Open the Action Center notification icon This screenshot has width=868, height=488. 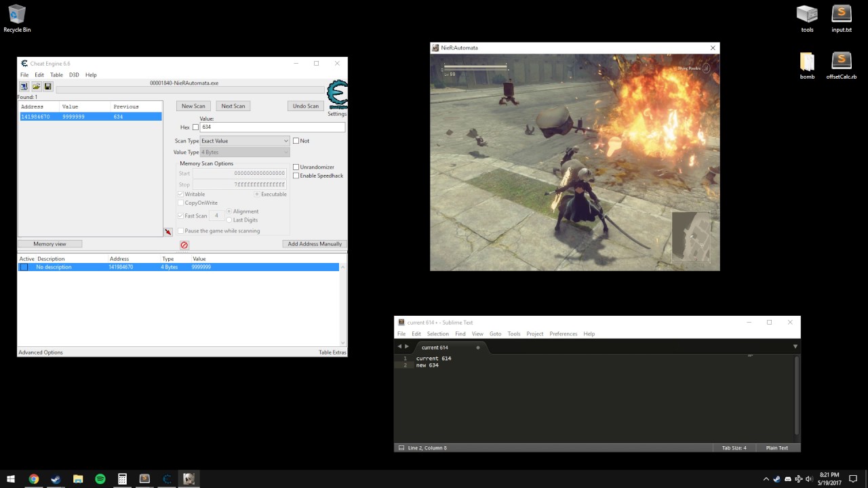coord(853,479)
